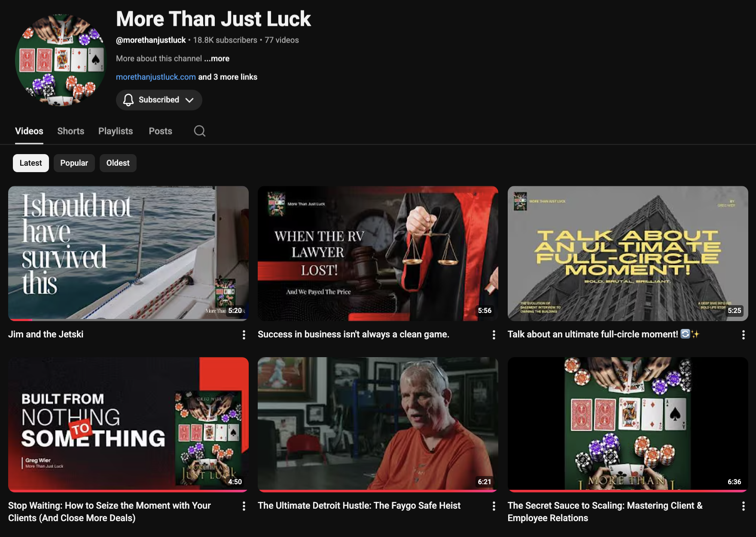This screenshot has height=537, width=756.
Task: Open options for Success in business video
Action: pos(494,335)
